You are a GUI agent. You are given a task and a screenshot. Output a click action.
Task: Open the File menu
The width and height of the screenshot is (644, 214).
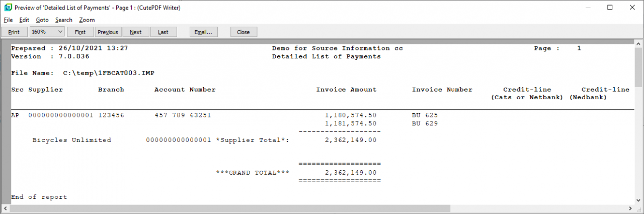point(8,20)
